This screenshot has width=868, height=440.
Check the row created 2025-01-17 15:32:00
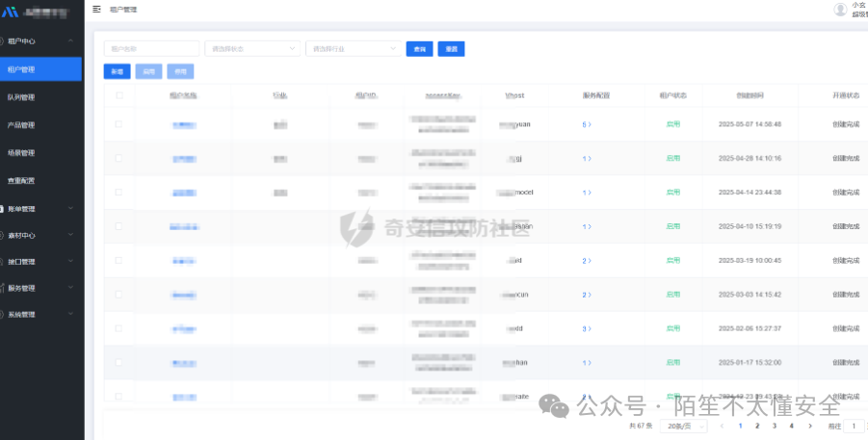pos(118,363)
